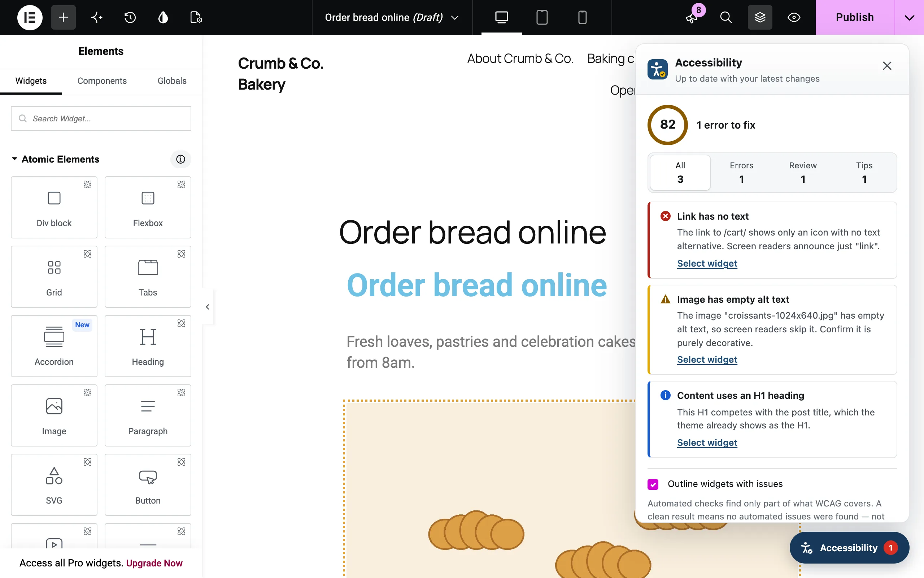Select the Heading widget
The height and width of the screenshot is (578, 924).
click(x=148, y=346)
